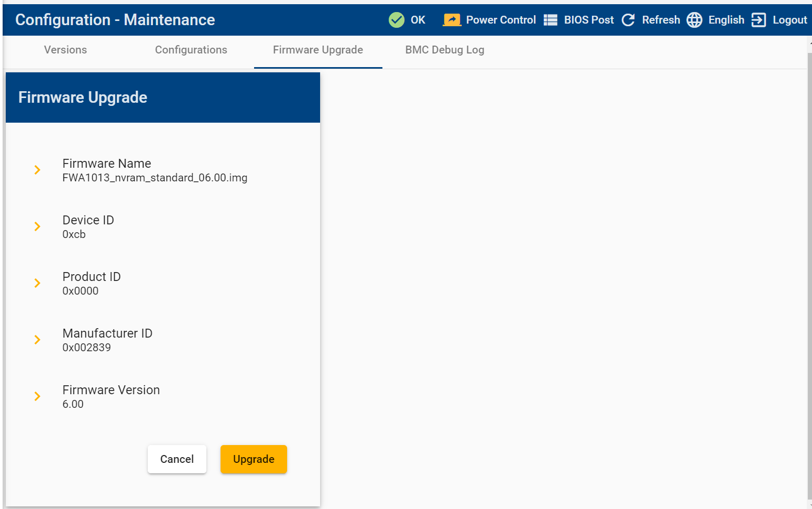
Task: Expand the Device ID chevron
Action: click(x=37, y=226)
